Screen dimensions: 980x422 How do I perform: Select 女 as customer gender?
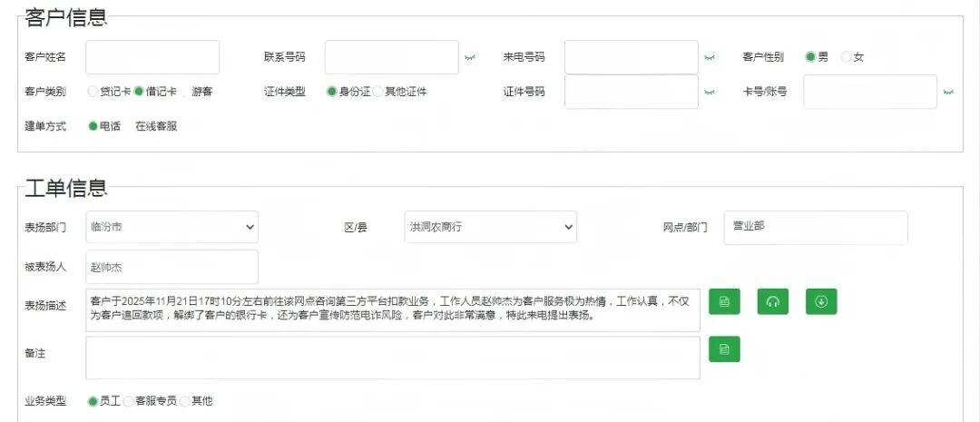[847, 57]
